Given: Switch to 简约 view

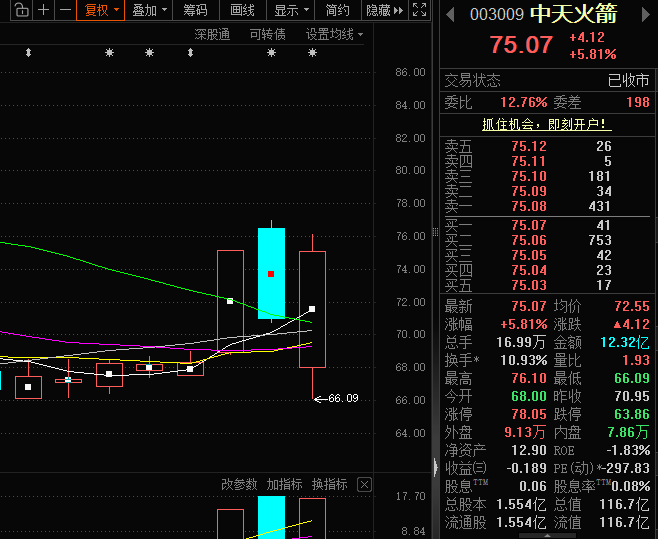Looking at the screenshot, I should pos(337,10).
